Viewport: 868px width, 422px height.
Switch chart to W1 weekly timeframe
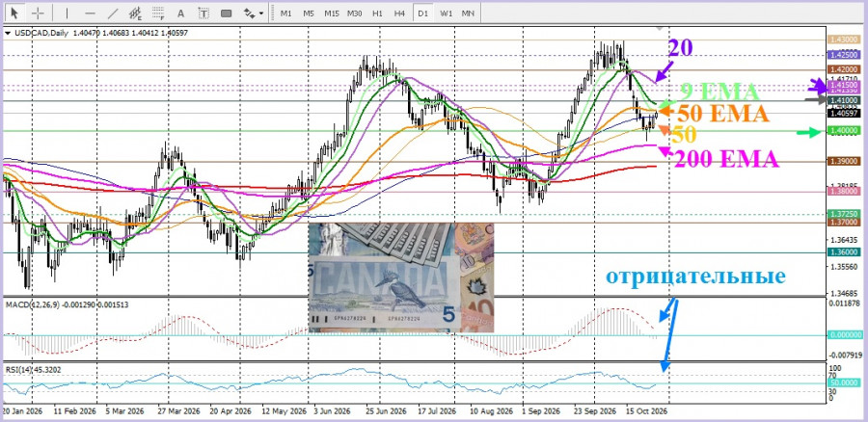446,13
